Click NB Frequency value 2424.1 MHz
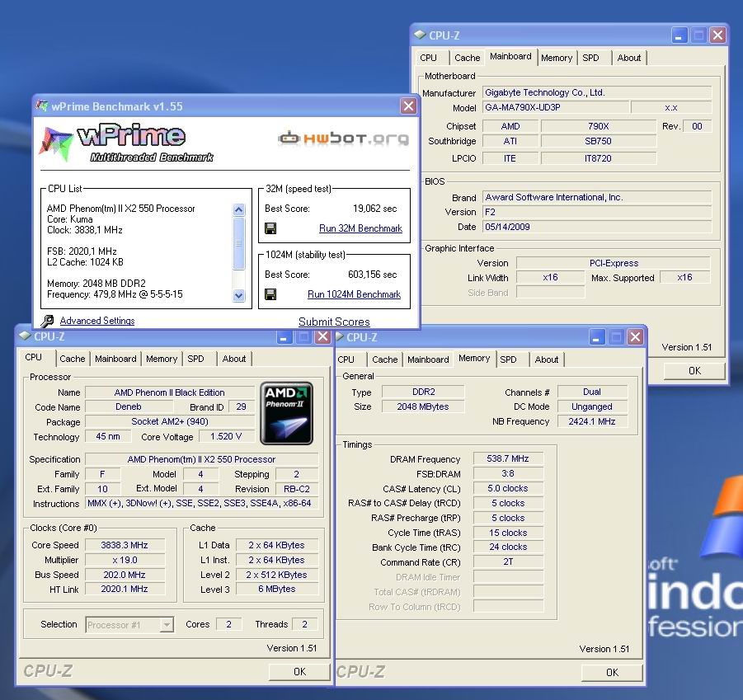 coord(592,421)
